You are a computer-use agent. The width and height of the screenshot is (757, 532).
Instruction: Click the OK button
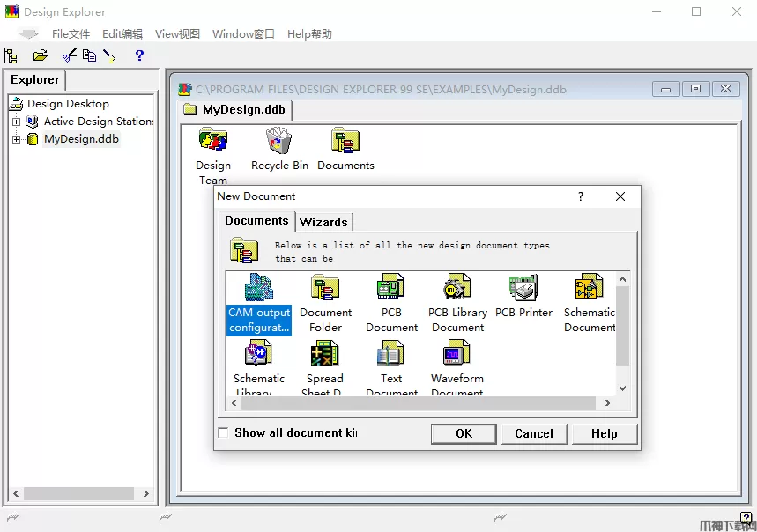click(x=464, y=433)
